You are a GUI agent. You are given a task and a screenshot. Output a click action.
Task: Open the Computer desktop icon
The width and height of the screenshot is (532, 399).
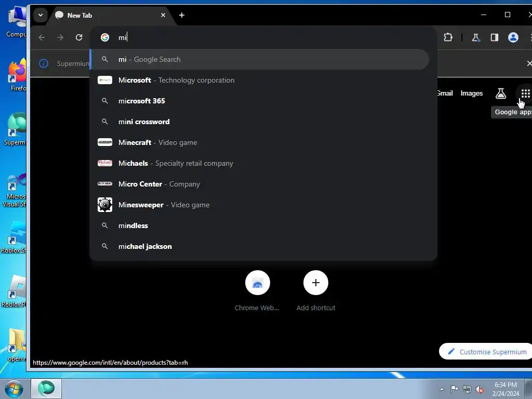click(x=16, y=21)
